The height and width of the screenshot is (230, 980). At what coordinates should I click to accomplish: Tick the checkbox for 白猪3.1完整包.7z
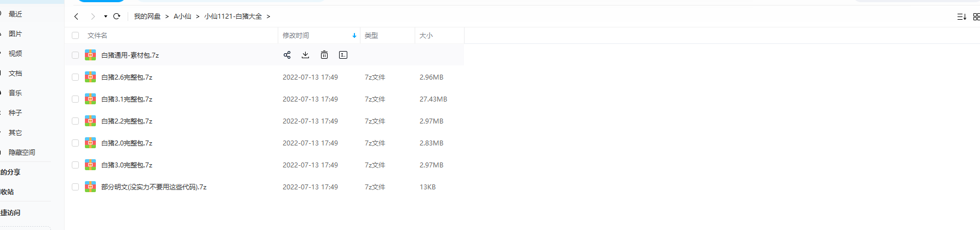pos(76,99)
